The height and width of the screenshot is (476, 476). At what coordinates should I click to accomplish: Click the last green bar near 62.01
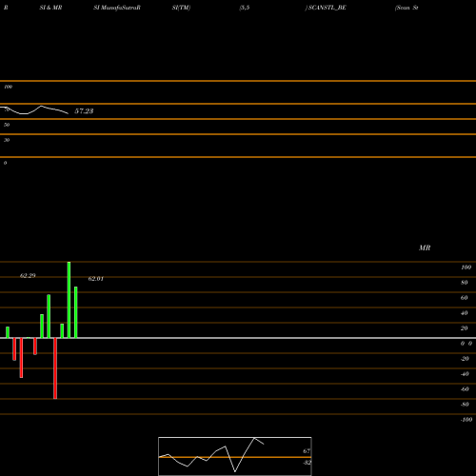tap(76, 312)
